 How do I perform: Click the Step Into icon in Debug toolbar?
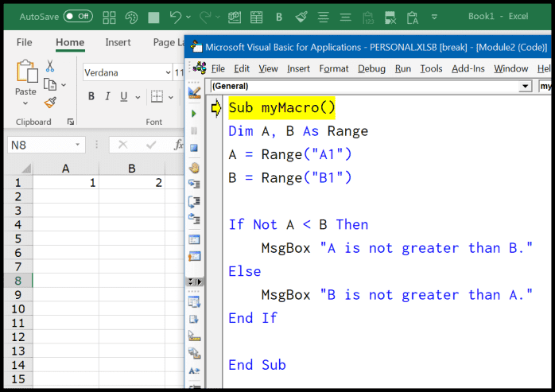coord(194,184)
